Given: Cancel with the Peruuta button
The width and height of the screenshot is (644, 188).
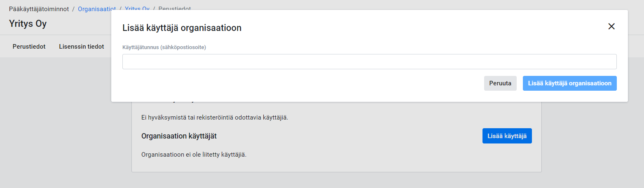Looking at the screenshot, I should click(500, 83).
